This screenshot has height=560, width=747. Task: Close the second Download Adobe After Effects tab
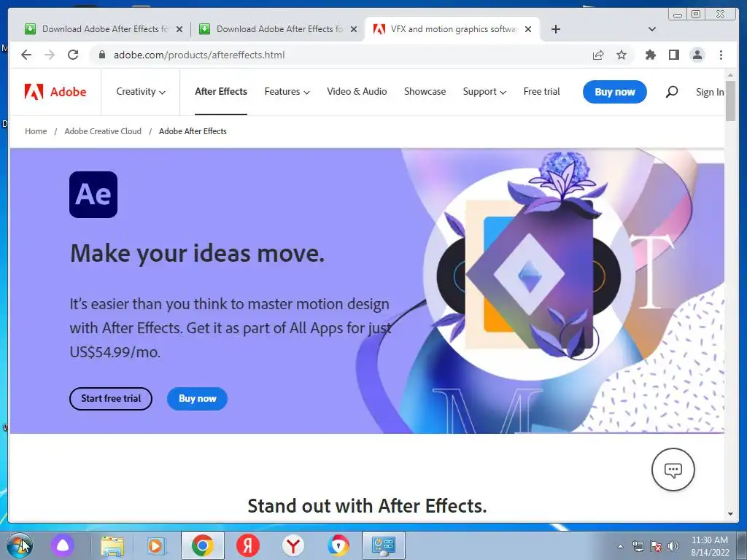(354, 29)
